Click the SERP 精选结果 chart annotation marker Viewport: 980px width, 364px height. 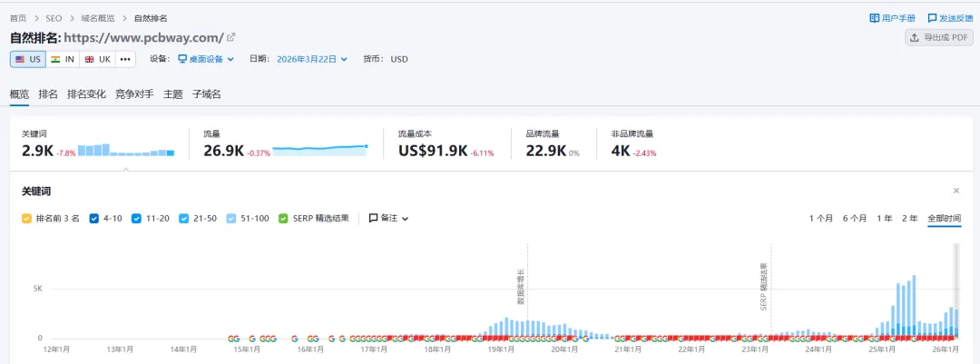pos(764,287)
